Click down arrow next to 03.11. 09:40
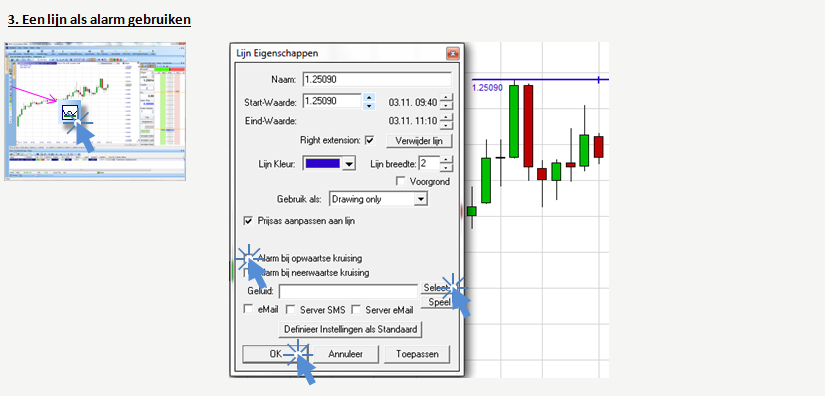 pos(446,105)
